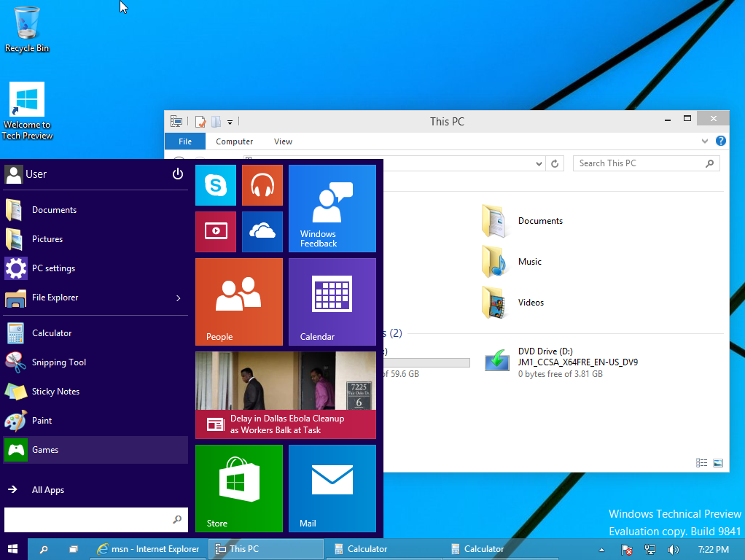Screen dimensions: 745x560
Task: Click Properties quick access toolbar icon
Action: [200, 122]
